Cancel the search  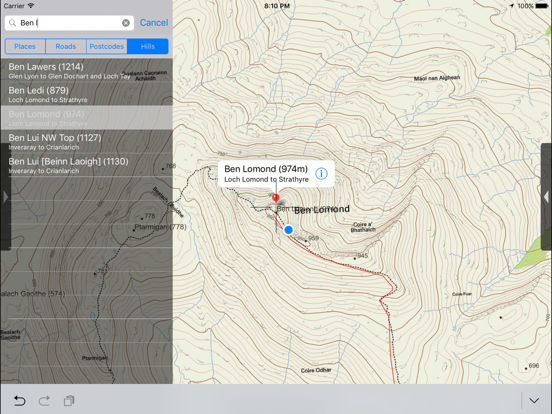[x=154, y=23]
